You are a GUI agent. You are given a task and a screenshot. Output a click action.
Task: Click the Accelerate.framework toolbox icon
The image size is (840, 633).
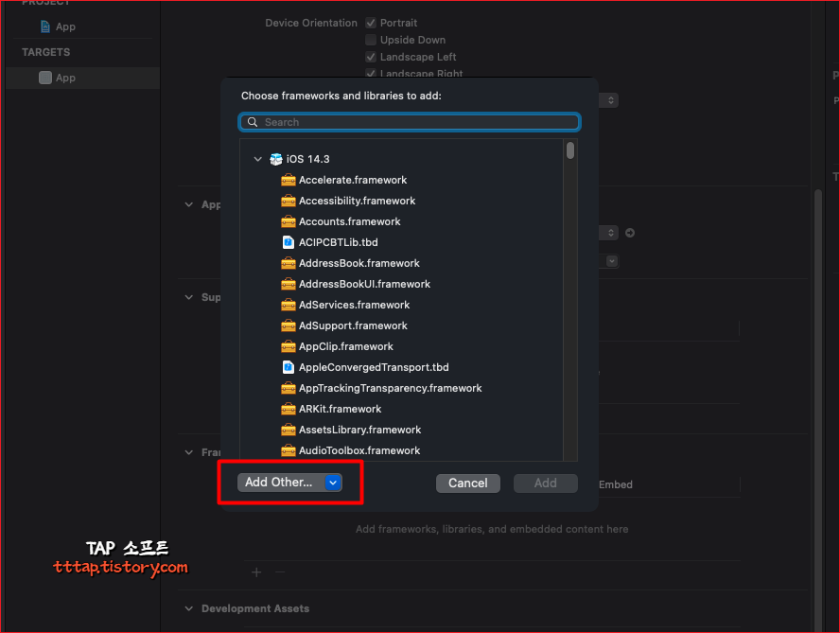point(289,180)
